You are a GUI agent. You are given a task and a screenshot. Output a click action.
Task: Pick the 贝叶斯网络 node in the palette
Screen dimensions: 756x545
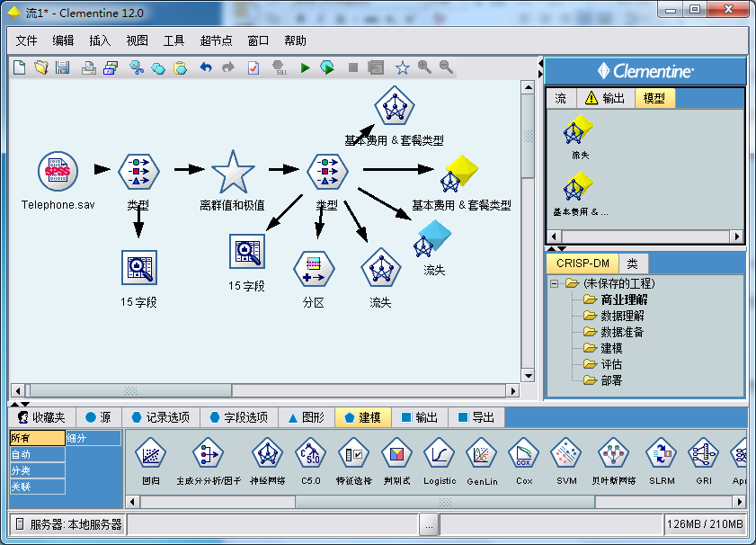[x=613, y=454]
